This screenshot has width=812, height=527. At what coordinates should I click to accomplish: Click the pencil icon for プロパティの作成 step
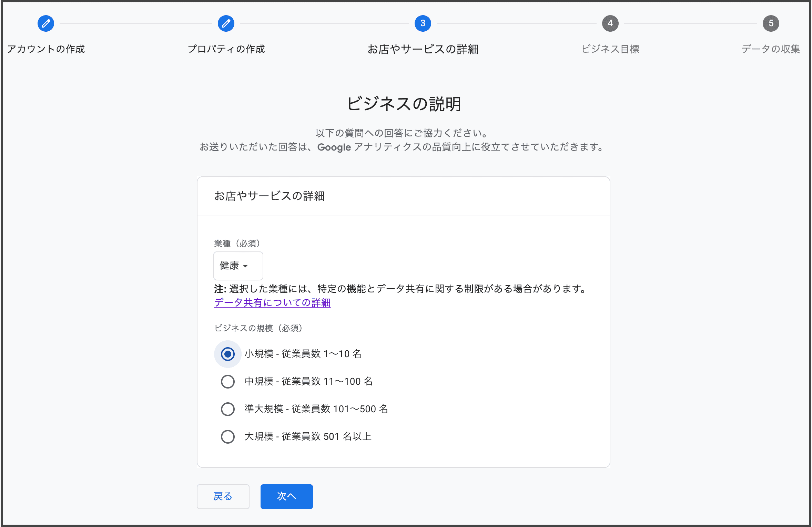coord(226,23)
